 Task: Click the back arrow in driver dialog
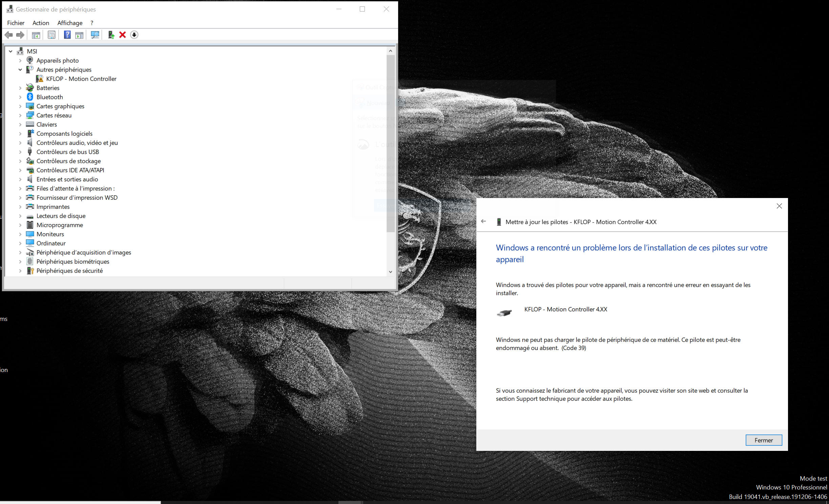pos(483,222)
